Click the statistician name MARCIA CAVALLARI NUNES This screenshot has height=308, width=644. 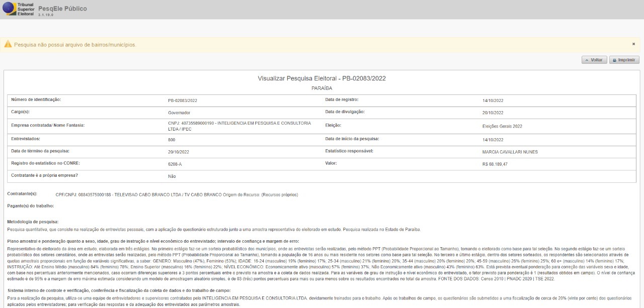click(510, 152)
